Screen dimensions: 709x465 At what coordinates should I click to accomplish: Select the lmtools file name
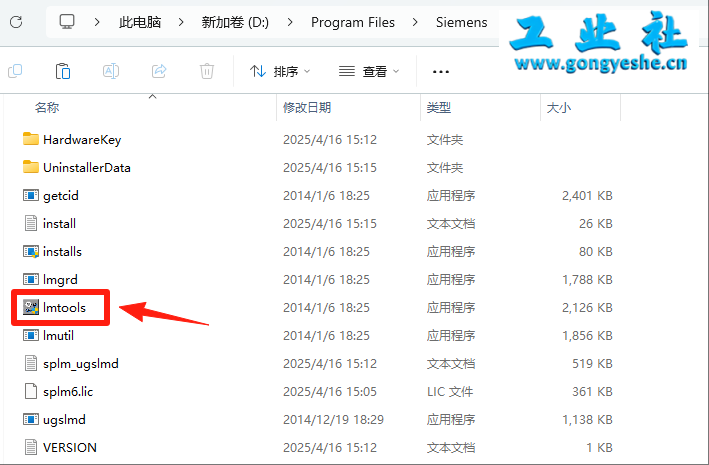click(64, 308)
